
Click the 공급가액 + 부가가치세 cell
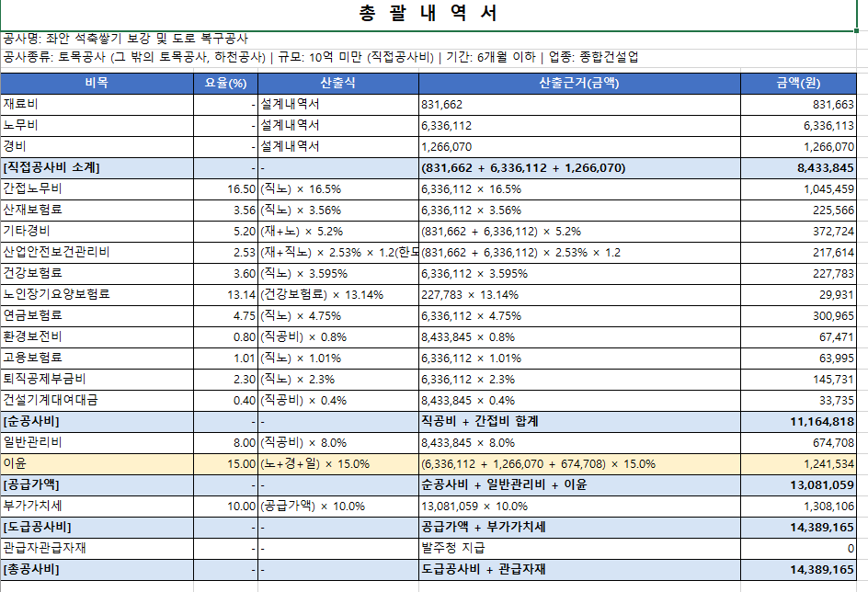579,528
